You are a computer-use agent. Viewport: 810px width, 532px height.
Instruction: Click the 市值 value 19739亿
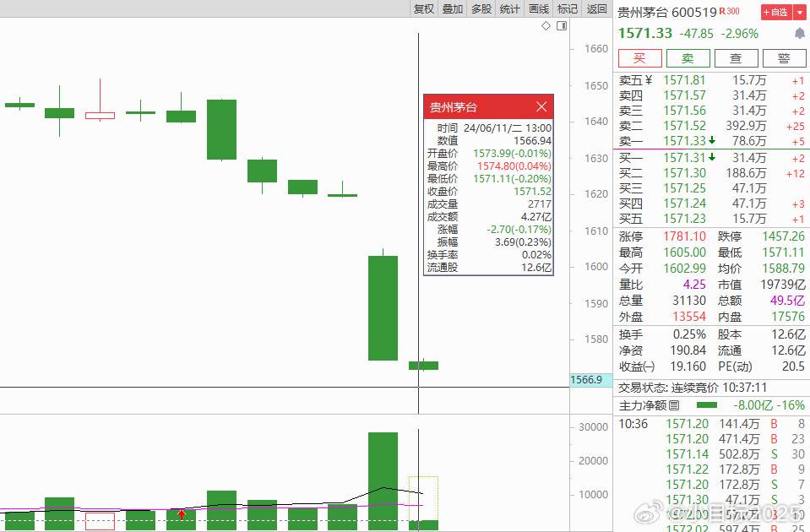(x=783, y=285)
